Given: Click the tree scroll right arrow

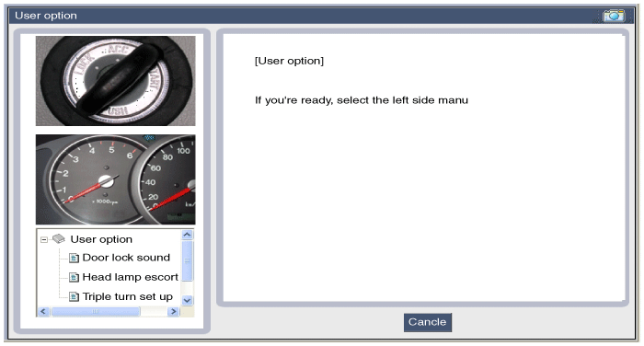Looking at the screenshot, I should coord(173,311).
